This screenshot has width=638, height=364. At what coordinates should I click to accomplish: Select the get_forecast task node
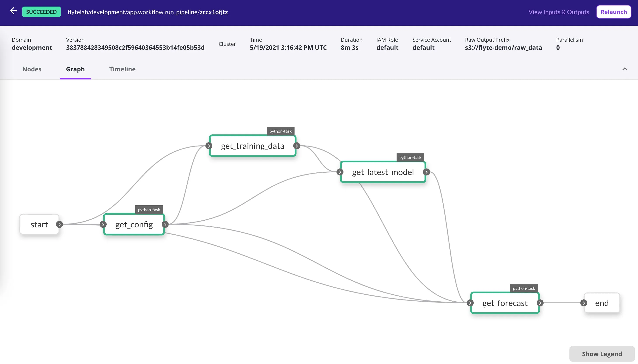[x=505, y=303]
